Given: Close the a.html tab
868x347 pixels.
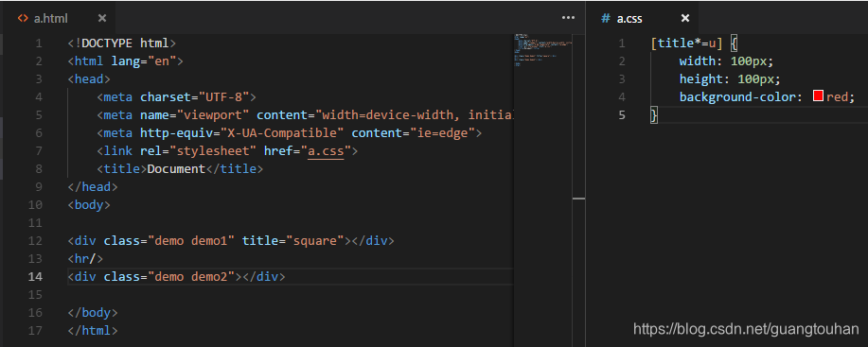Looking at the screenshot, I should pyautogui.click(x=102, y=18).
